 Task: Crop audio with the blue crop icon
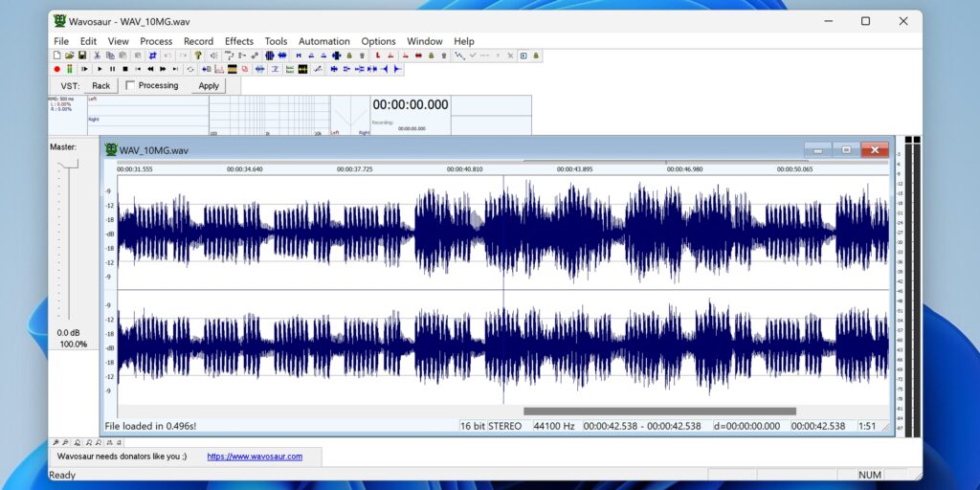pos(152,56)
